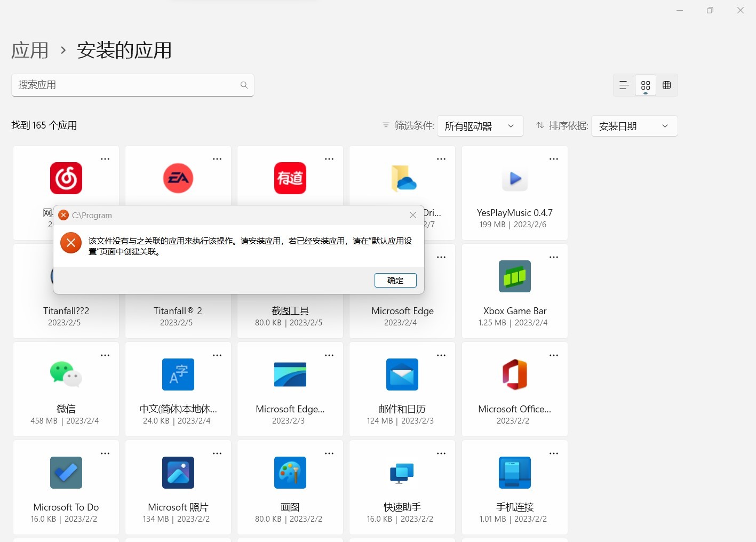
Task: Click 找到 165 个应用 count text
Action: click(44, 125)
